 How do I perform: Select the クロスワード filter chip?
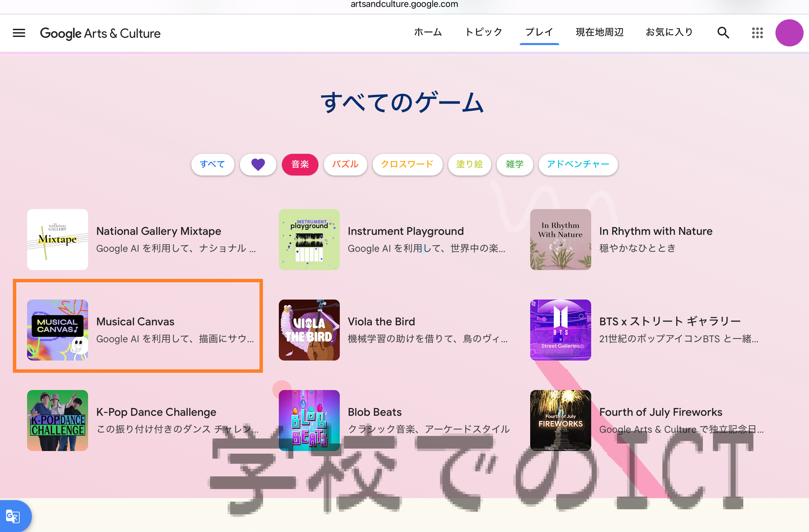pyautogui.click(x=408, y=165)
